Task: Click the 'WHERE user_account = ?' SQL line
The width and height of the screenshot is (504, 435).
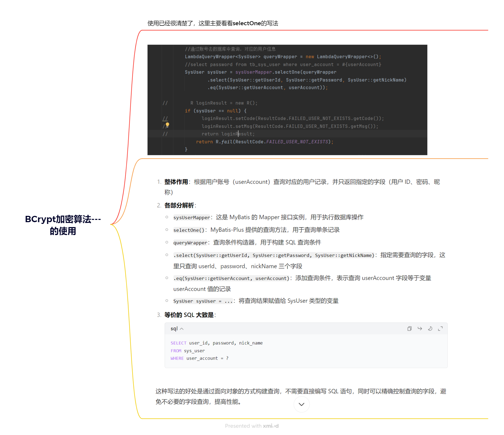Action: (x=200, y=358)
